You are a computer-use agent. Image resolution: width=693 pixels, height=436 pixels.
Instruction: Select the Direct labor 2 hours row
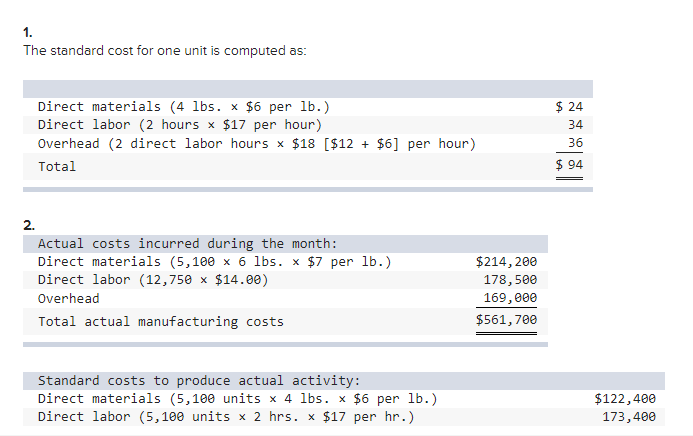pyautogui.click(x=308, y=125)
